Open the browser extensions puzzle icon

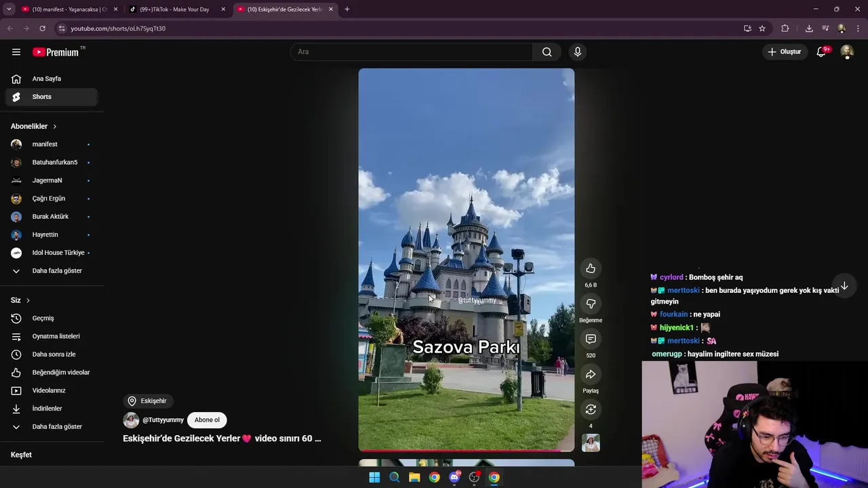[785, 28]
